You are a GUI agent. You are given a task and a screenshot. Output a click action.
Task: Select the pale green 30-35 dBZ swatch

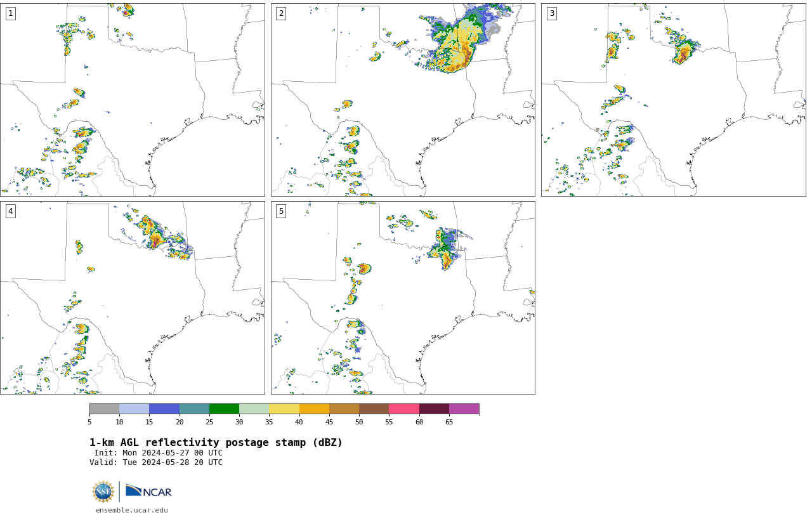coord(254,409)
